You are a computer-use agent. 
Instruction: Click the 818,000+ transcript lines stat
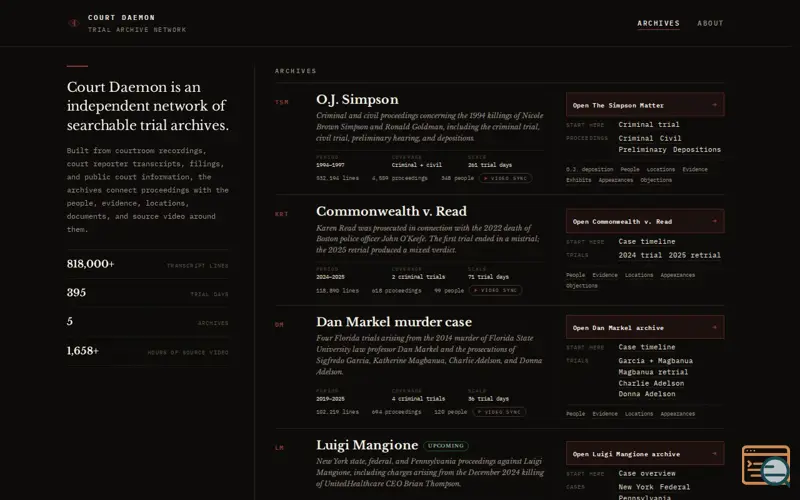coord(147,264)
